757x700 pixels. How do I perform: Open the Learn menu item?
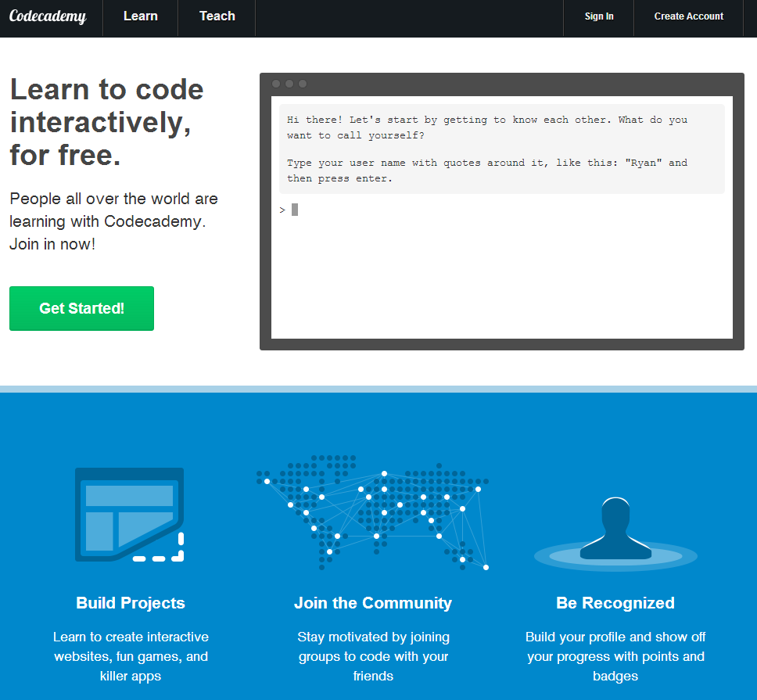coord(141,16)
